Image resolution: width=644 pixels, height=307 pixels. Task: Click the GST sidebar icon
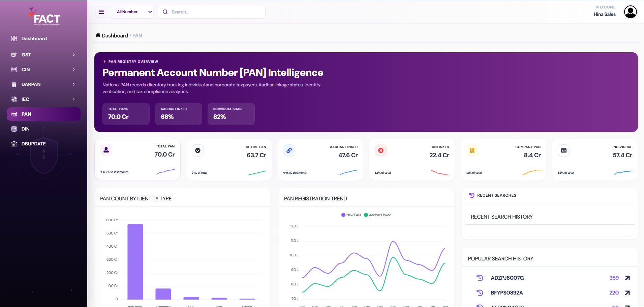coord(14,55)
